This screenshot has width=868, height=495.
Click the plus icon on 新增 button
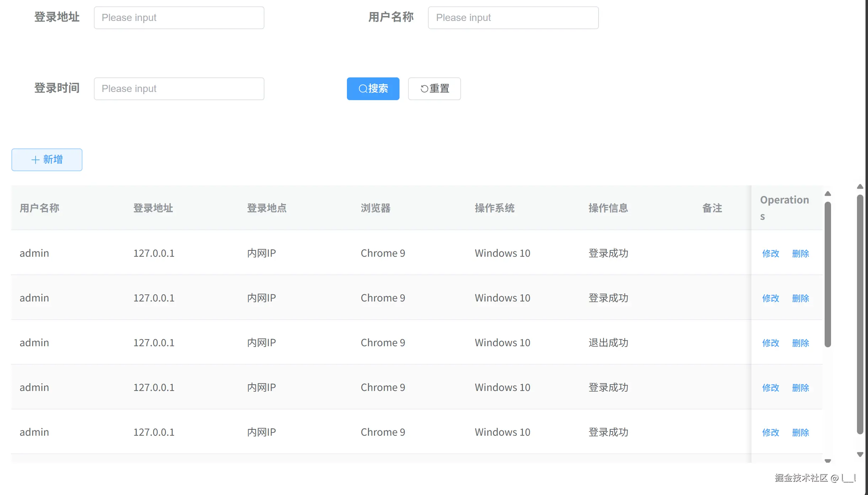pos(35,159)
